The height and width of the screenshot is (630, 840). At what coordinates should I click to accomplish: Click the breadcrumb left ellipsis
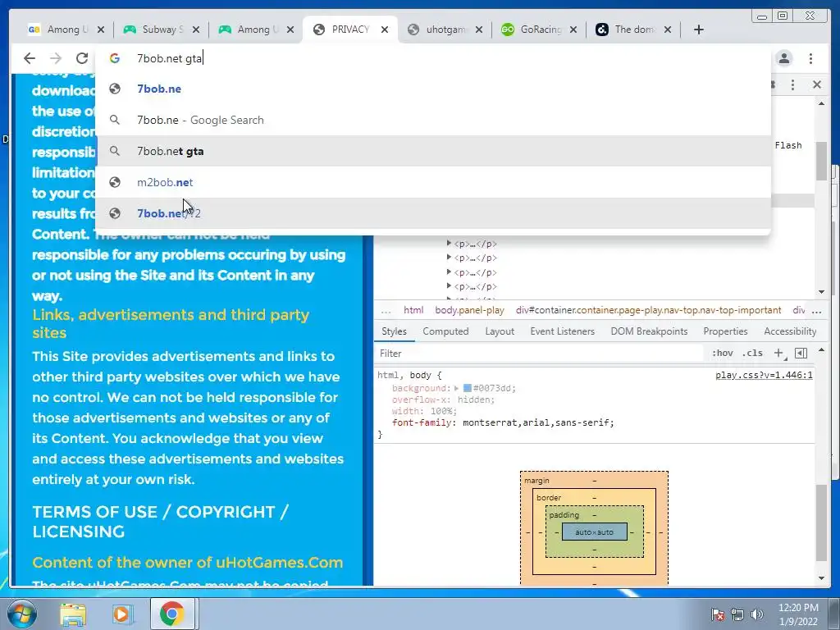coord(386,311)
